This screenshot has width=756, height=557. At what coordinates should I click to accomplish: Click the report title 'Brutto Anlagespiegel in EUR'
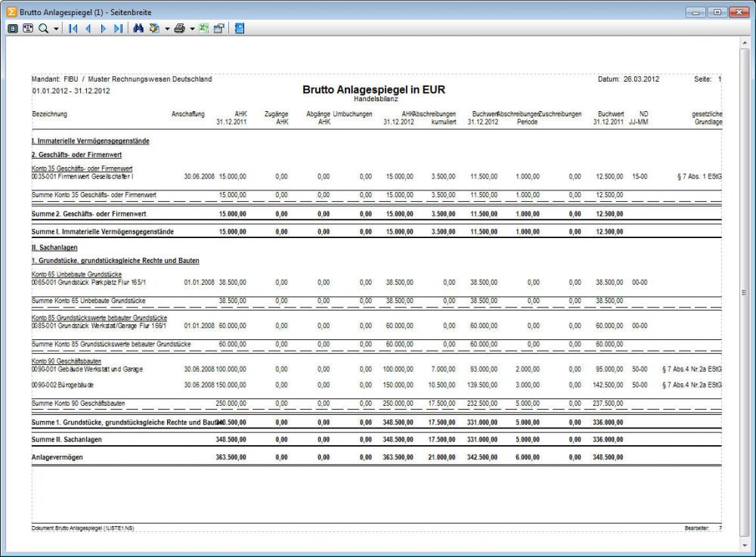pos(373,90)
